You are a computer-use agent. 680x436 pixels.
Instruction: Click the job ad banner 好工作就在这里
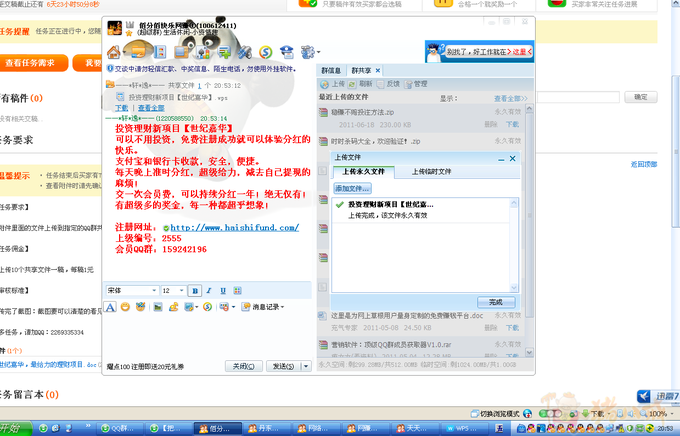(x=479, y=52)
